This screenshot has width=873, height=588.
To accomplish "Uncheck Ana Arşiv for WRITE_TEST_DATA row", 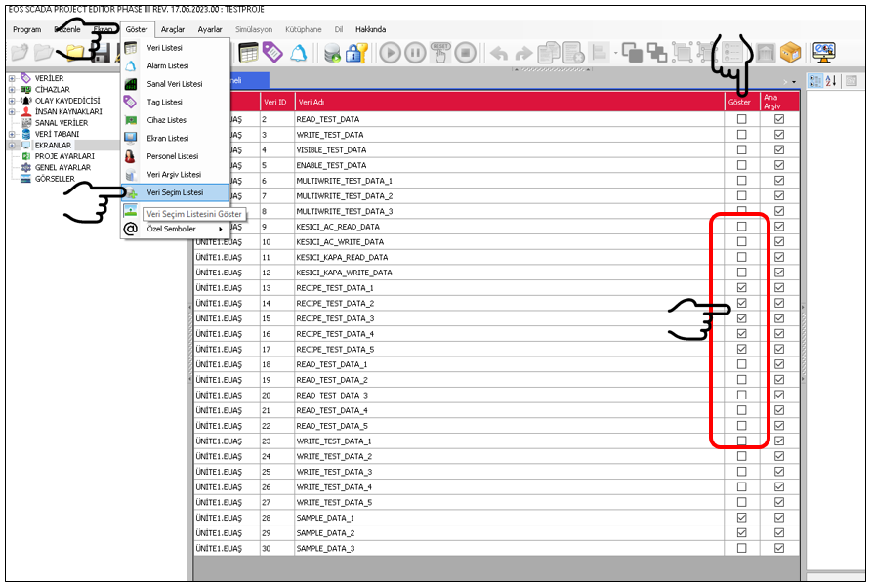I will 779,135.
